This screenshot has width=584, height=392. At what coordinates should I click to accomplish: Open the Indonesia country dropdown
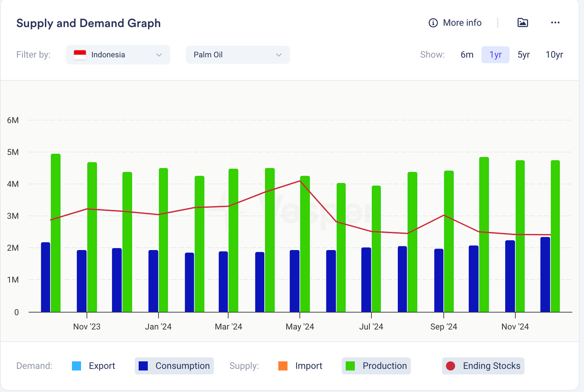tap(118, 55)
